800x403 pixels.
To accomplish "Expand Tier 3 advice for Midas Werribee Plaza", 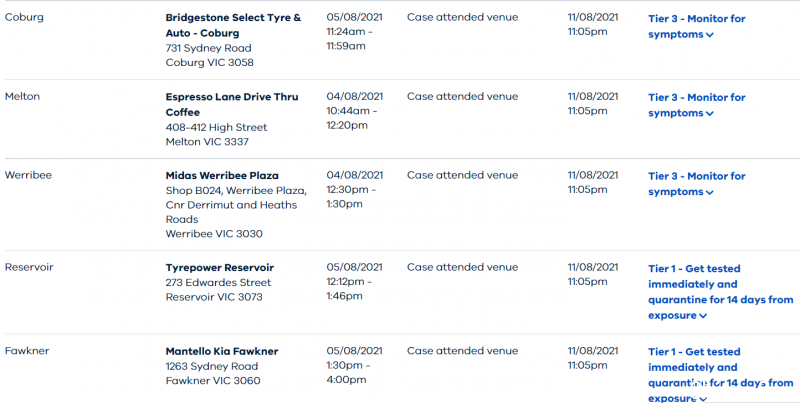I will point(696,184).
